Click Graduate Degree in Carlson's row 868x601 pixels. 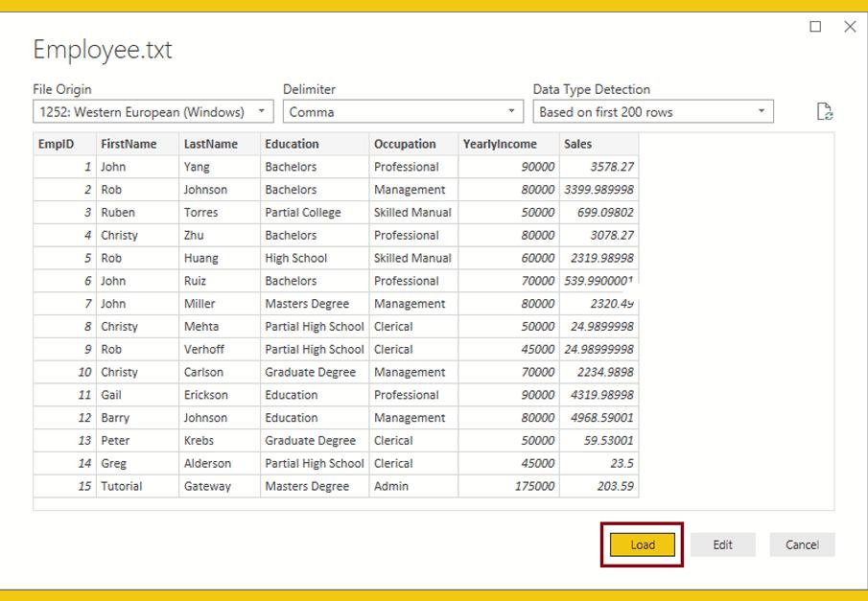(x=315, y=372)
